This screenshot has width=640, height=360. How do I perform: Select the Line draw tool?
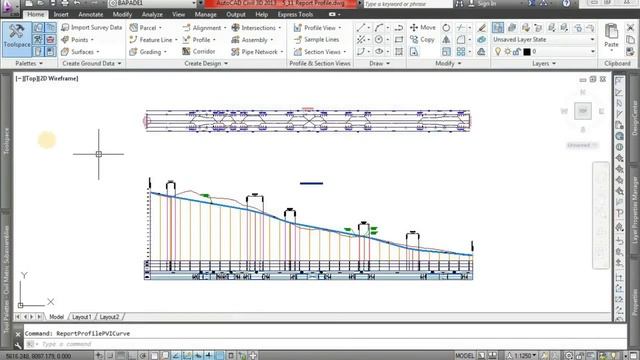(361, 28)
